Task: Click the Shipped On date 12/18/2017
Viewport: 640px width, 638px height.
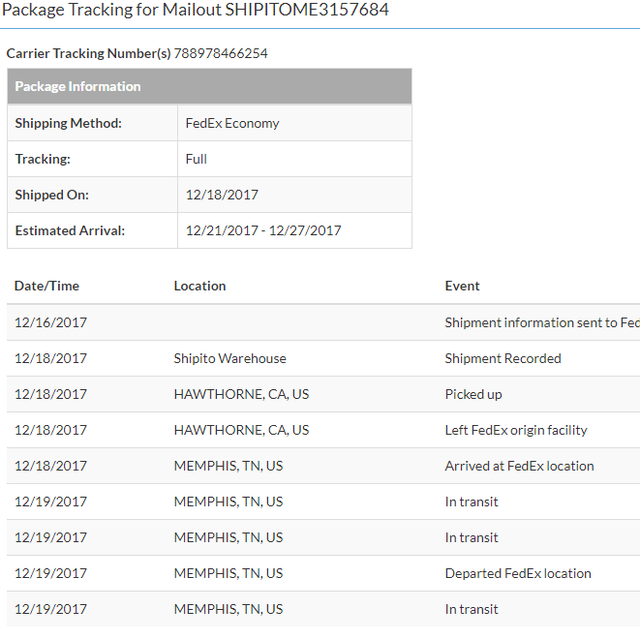Action: pos(222,195)
